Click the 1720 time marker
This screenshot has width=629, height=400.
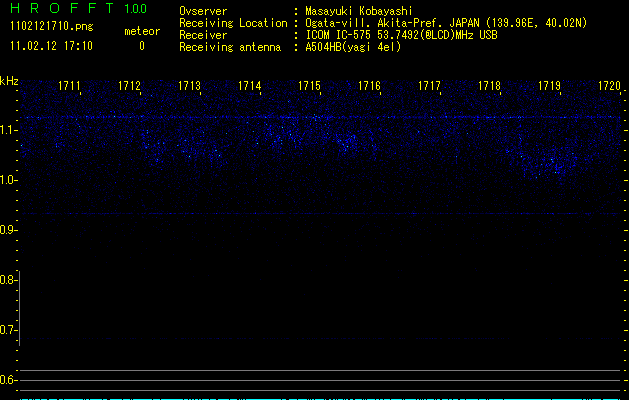pos(609,86)
